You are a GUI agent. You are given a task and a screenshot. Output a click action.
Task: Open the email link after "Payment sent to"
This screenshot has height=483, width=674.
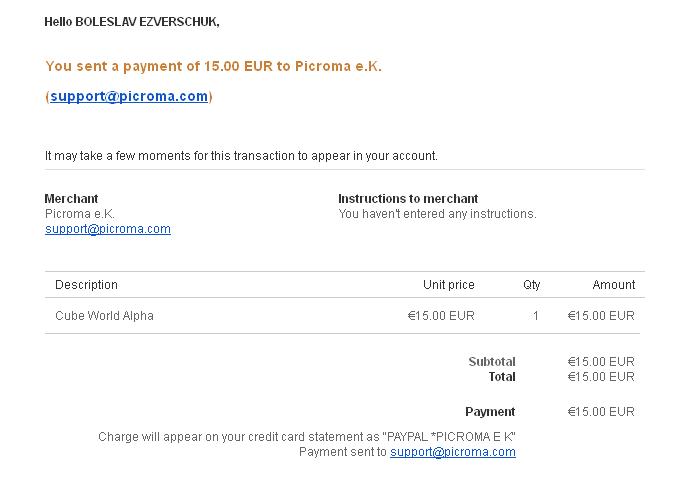point(453,452)
